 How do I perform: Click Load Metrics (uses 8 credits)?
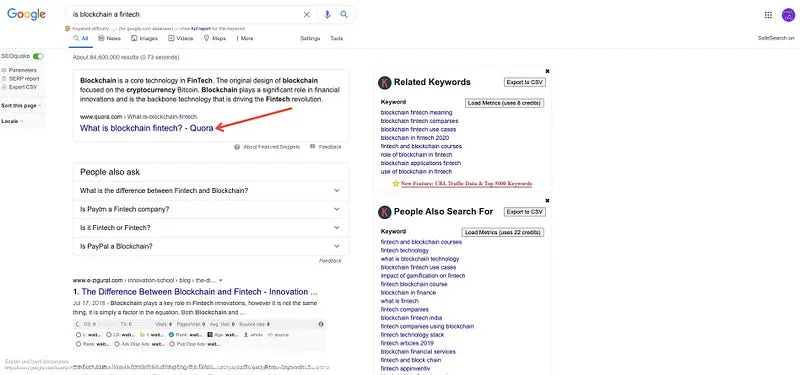(504, 103)
